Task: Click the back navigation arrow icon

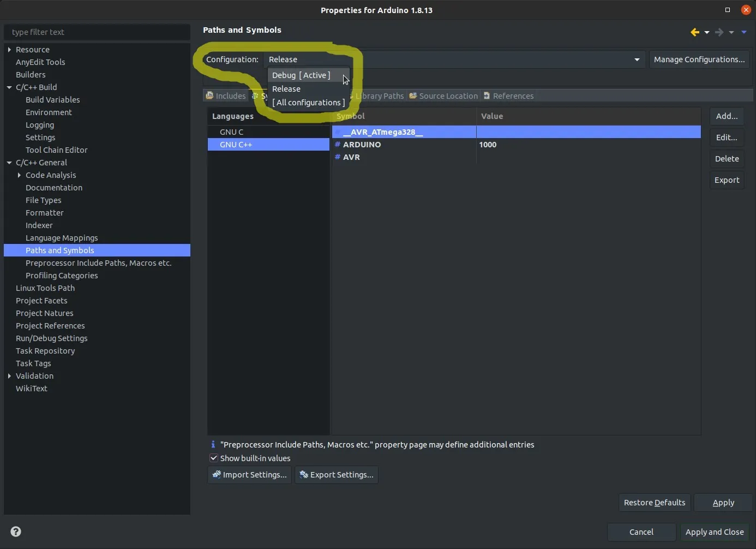Action: (695, 32)
